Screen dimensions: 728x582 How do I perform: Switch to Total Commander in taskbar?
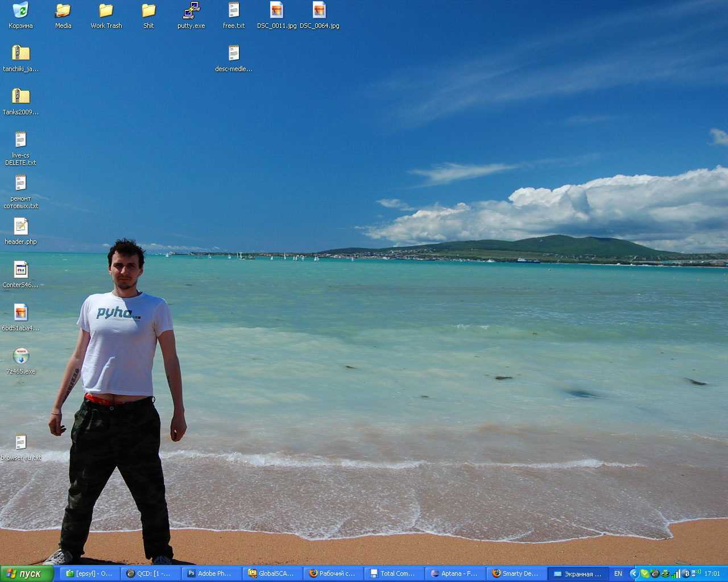pyautogui.click(x=393, y=573)
